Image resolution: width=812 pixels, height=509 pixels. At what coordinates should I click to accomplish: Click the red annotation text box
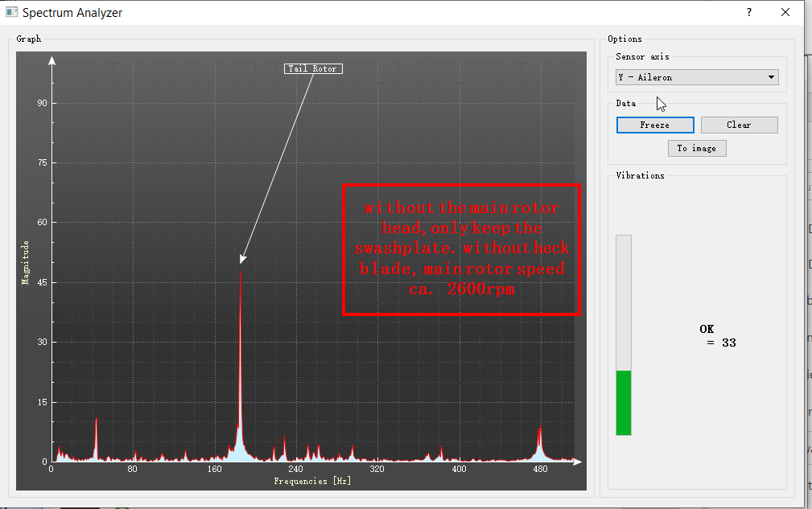coord(461,249)
